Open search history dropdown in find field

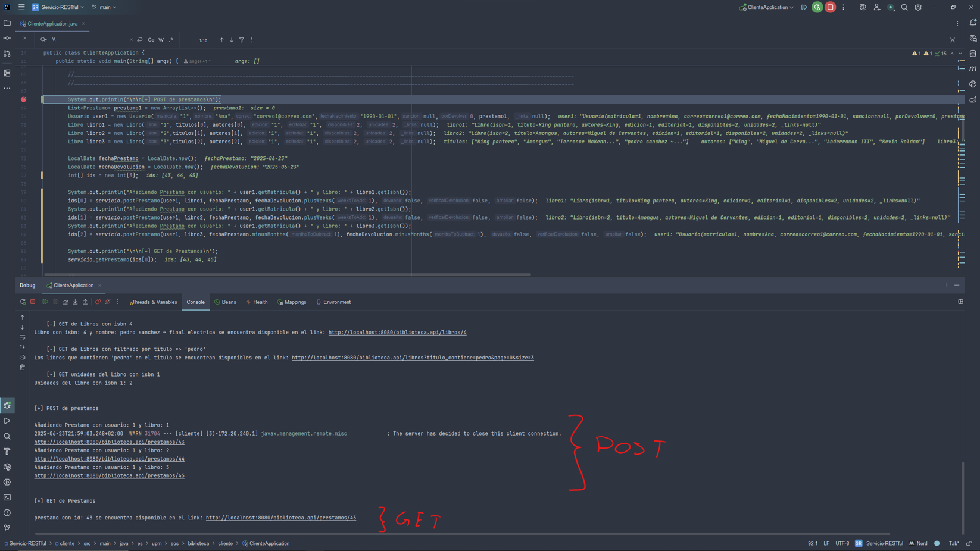43,40
